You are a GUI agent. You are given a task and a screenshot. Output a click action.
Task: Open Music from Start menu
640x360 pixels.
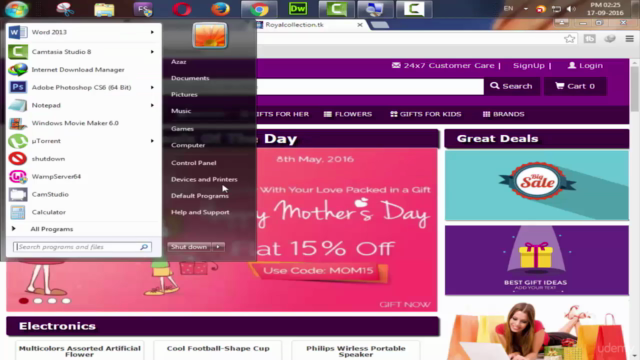(181, 111)
